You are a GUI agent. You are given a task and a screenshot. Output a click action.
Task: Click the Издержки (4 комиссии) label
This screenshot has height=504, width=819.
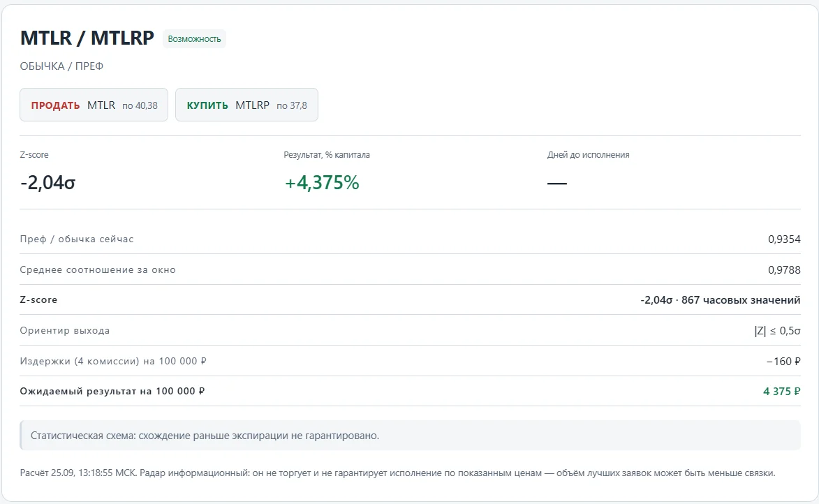pos(113,361)
